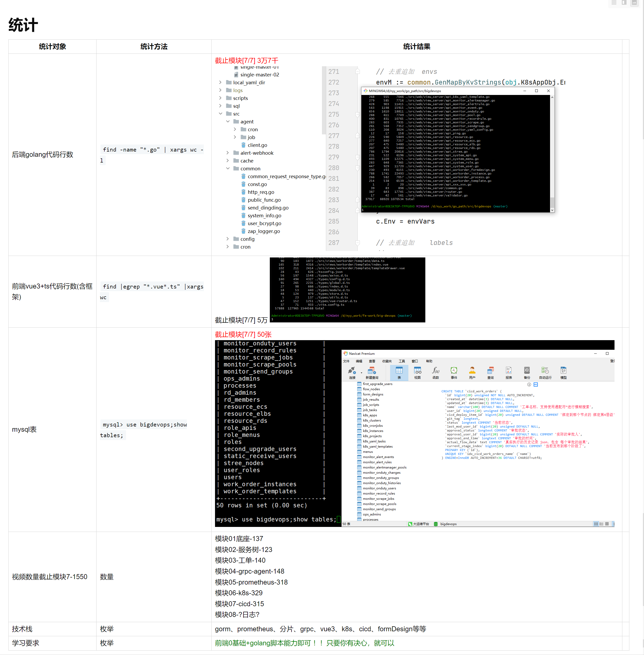Click the Navicat 连接 (connection) plug icon
Viewport: 644px width, 655px height.
coord(352,370)
